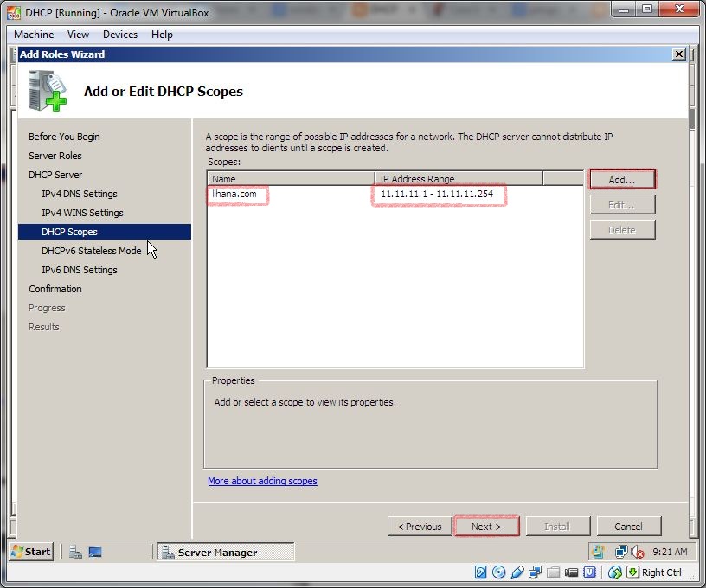
Task: Launch Server Manager from Quick Launch icon
Action: [75, 552]
